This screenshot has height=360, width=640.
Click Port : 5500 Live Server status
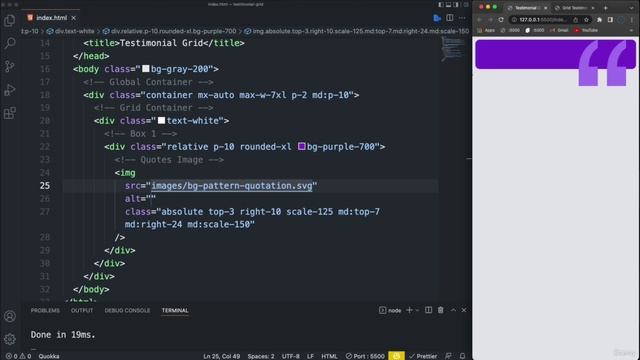pos(365,356)
